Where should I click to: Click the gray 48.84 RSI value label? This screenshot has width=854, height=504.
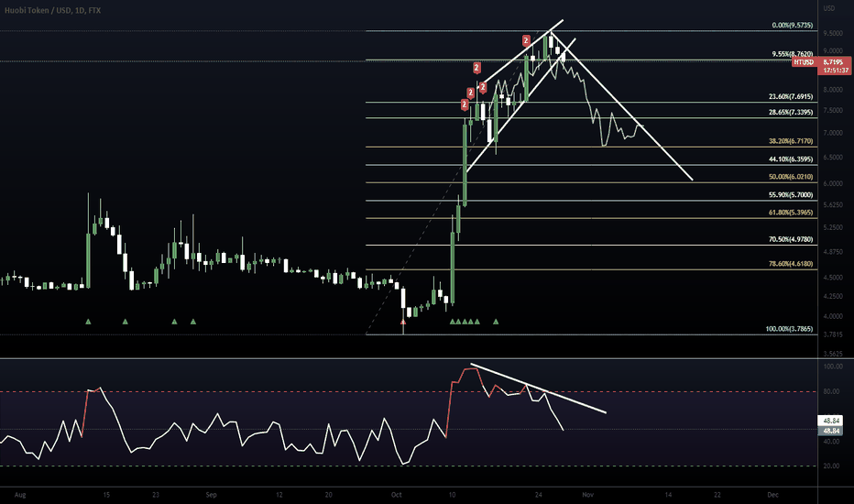click(x=830, y=431)
